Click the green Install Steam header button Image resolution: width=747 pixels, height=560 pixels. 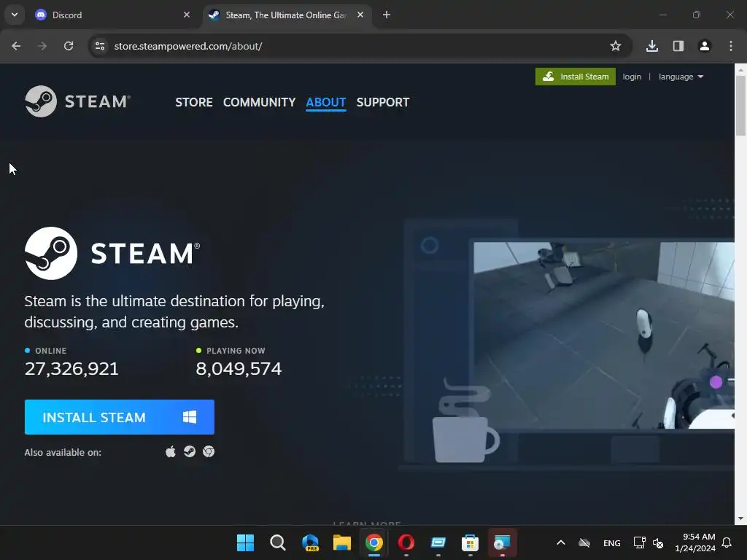click(576, 77)
